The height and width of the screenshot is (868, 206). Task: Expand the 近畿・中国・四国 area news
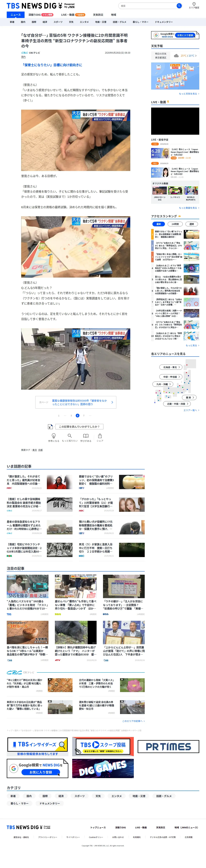pos(177,404)
